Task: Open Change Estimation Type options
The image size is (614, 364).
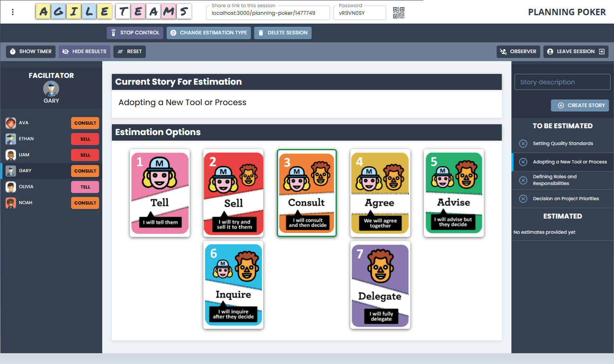Action: coord(209,33)
